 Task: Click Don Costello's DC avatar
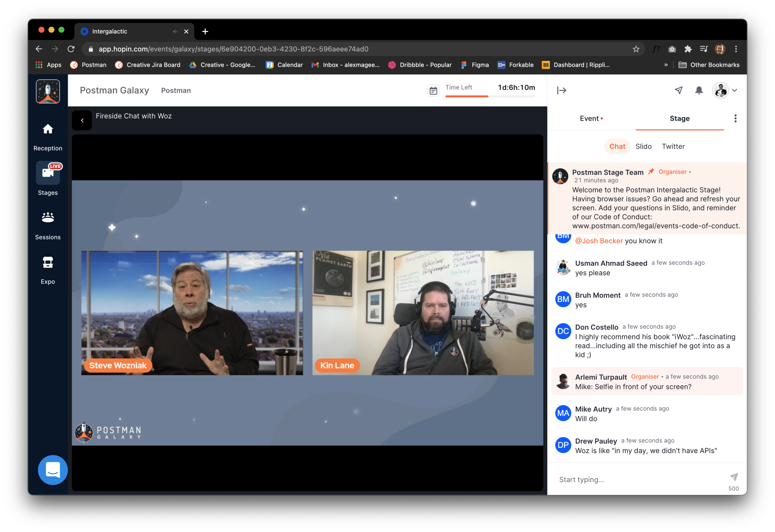pyautogui.click(x=563, y=331)
